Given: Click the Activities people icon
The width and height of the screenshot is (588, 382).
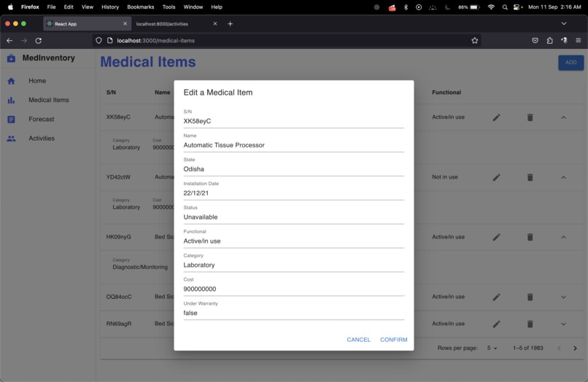Looking at the screenshot, I should point(11,139).
